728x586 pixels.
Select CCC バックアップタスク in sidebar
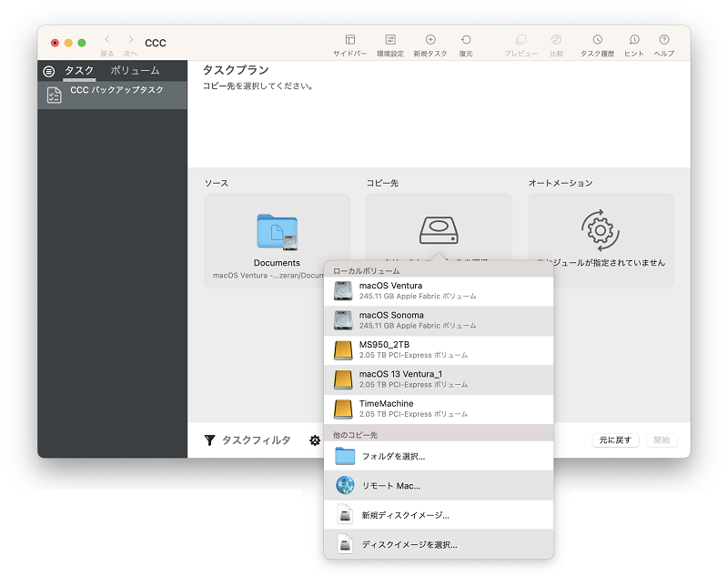(112, 96)
